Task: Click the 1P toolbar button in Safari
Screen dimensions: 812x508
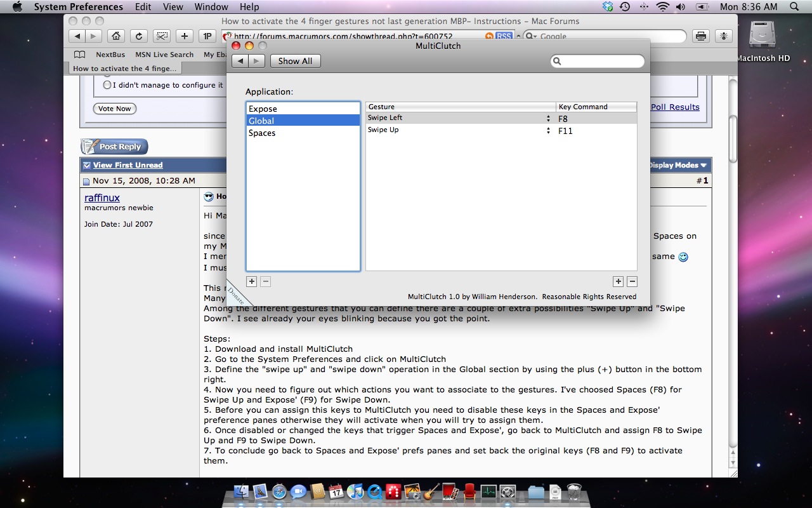Action: click(207, 36)
